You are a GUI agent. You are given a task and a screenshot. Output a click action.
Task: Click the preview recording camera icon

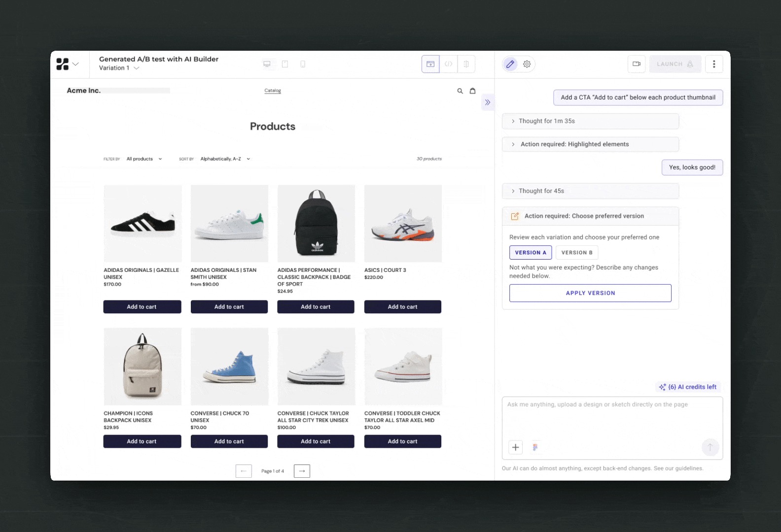click(637, 64)
